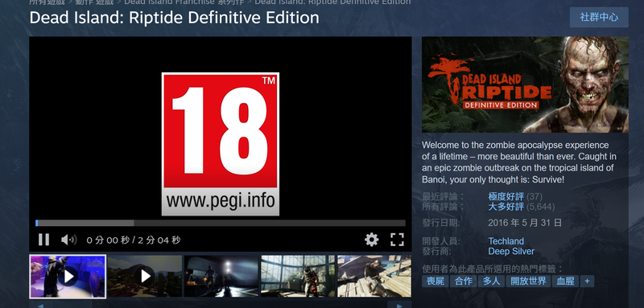The height and width of the screenshot is (308, 644).
Task: Click the video progress bar
Action: tap(220, 223)
